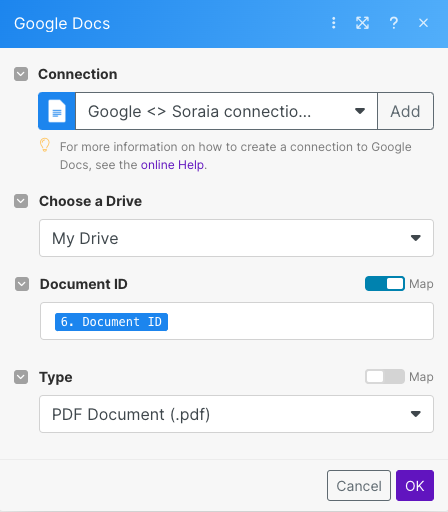The image size is (448, 512).
Task: Click inside the Document ID input field
Action: pyautogui.click(x=237, y=321)
